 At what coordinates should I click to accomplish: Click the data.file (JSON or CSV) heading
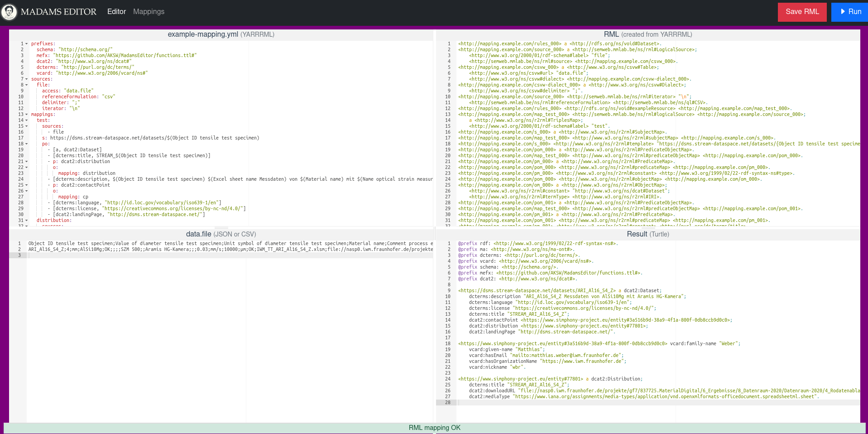221,234
